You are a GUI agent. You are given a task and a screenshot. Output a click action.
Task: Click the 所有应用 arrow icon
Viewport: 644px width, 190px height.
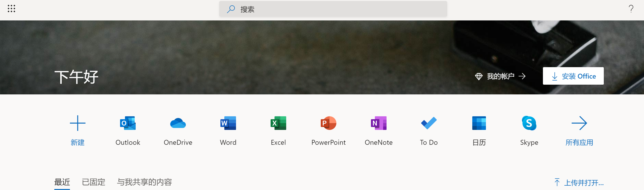click(x=579, y=123)
